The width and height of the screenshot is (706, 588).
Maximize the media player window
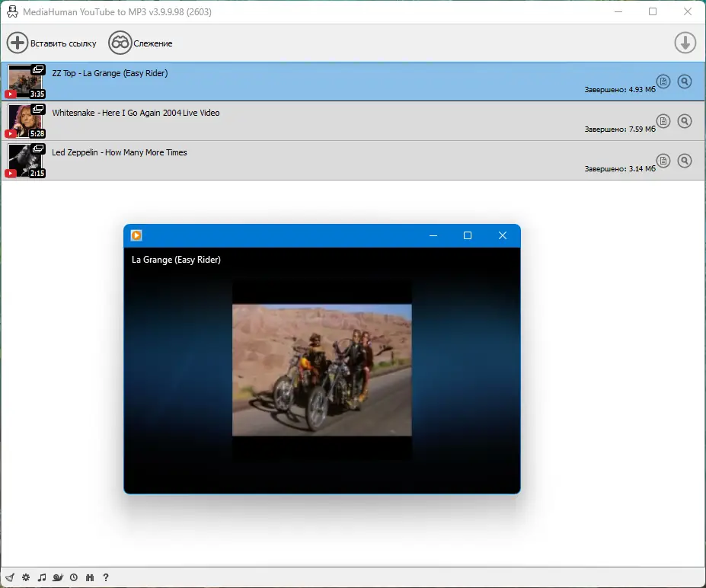coord(468,235)
